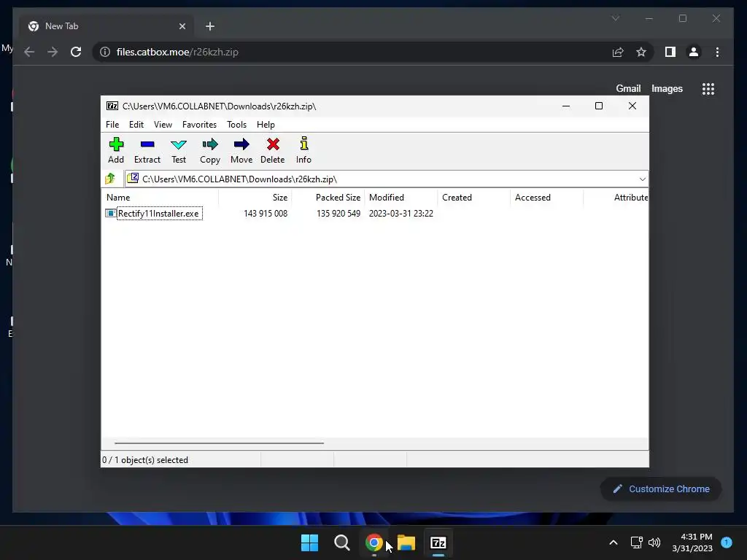Go up one folder level in 7-Zip

(110, 179)
